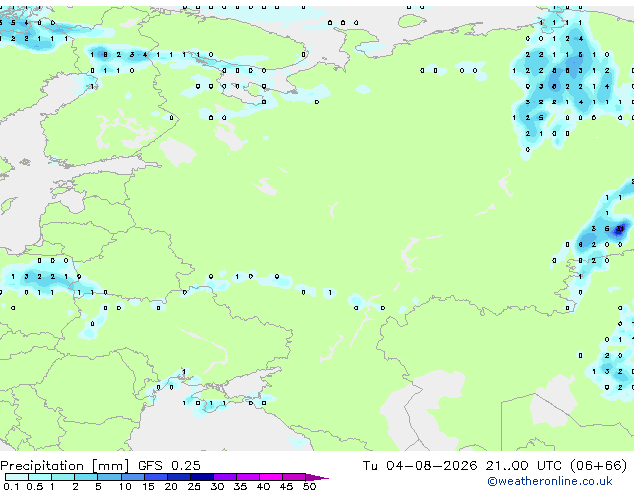
Task: Click the 31 mm precipitation peak value
Action: [x=619, y=229]
